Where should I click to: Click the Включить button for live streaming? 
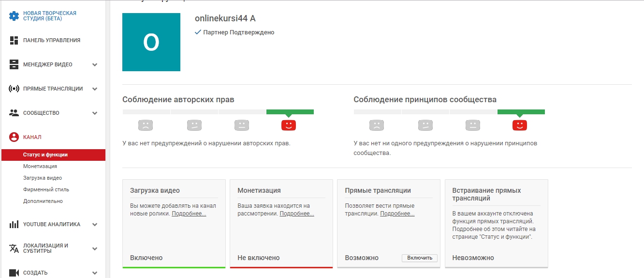[420, 258]
